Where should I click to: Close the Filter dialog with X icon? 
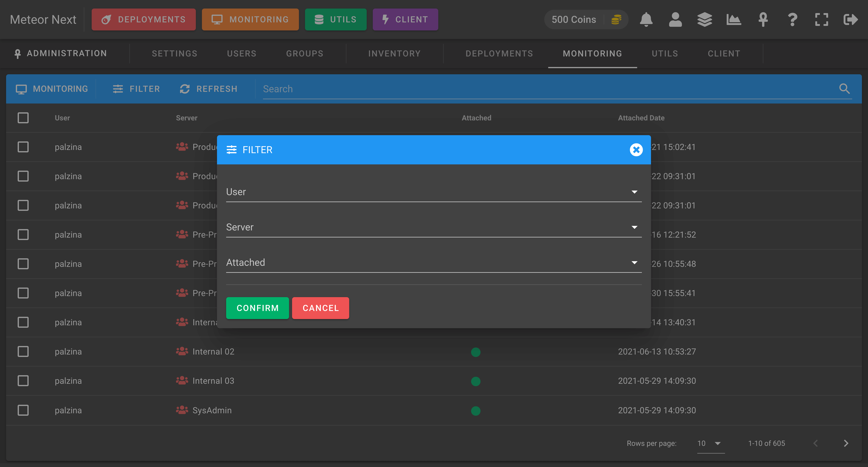636,150
